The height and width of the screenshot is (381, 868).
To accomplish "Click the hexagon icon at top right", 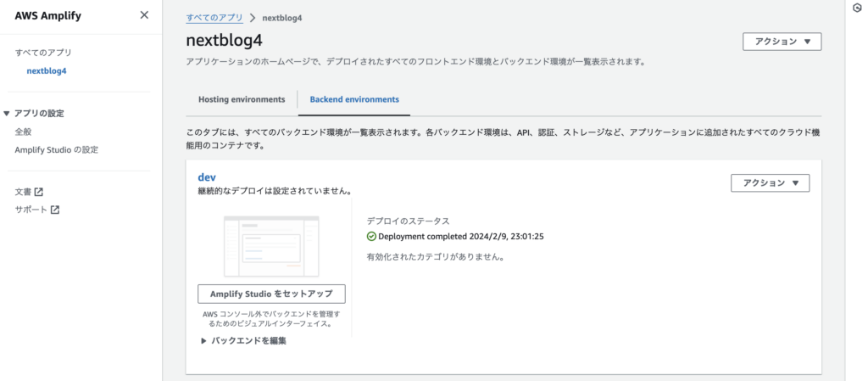I will point(859,8).
